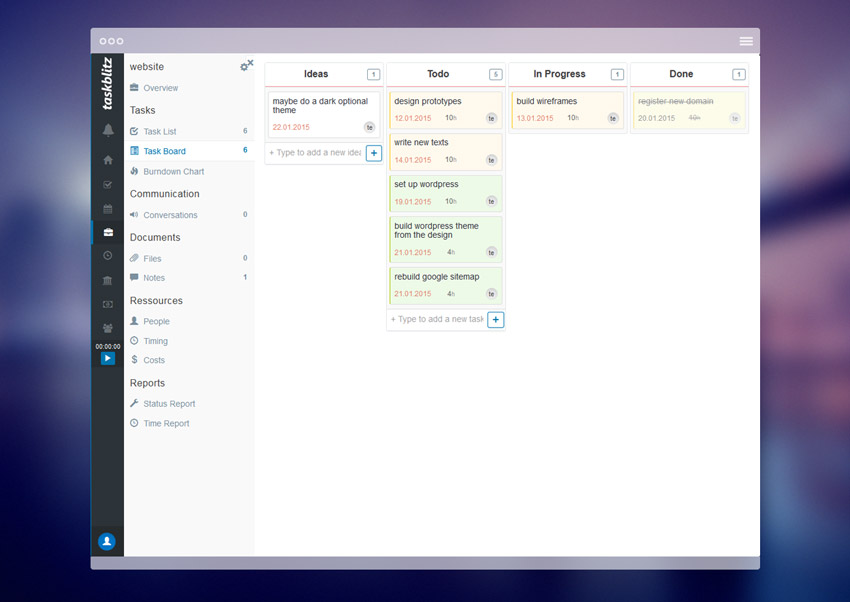The width and height of the screenshot is (850, 602).
Task: Open the calendar icon in sidebar
Action: pos(107,209)
